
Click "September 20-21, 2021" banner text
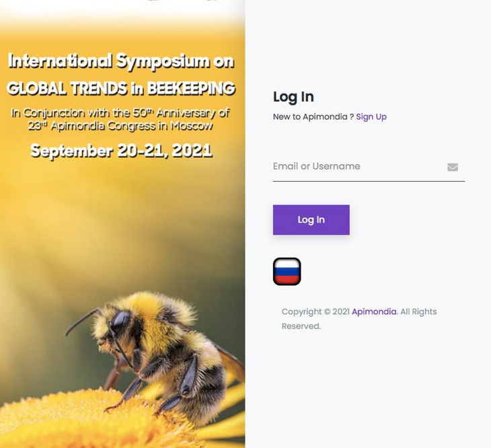click(122, 151)
